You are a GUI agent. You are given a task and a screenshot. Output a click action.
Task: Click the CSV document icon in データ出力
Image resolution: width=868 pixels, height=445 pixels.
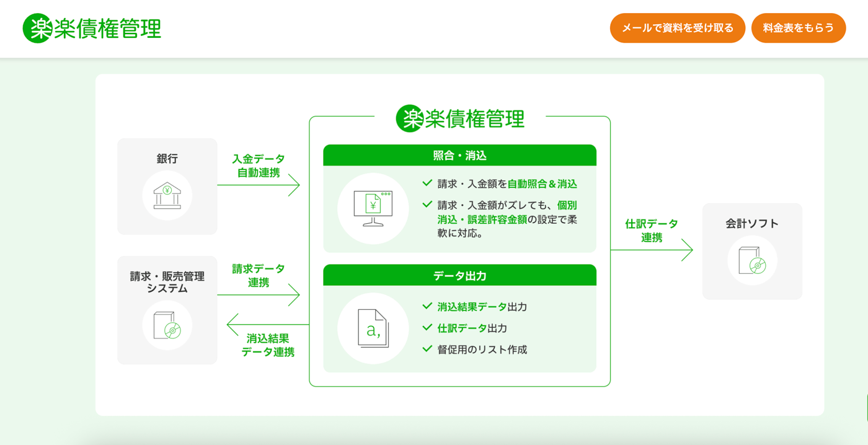tap(373, 328)
